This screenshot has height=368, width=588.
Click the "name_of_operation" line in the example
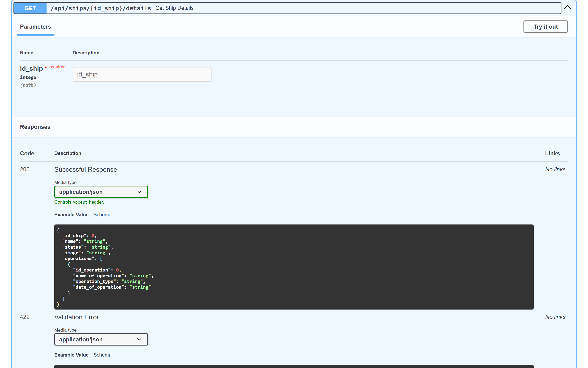coord(113,276)
